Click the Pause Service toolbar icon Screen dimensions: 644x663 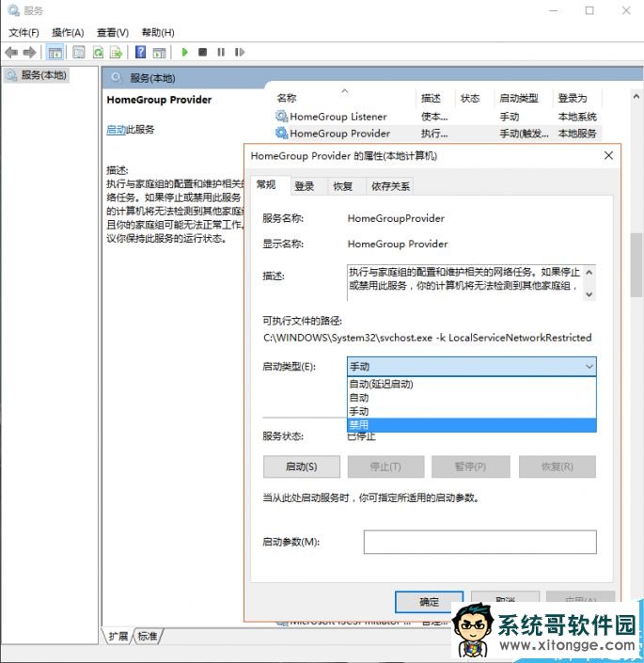220,53
